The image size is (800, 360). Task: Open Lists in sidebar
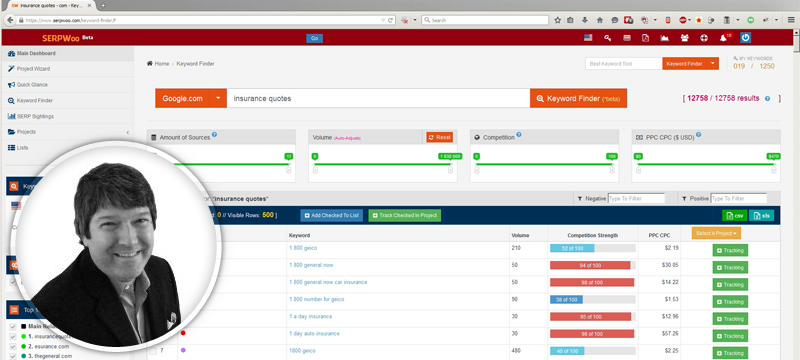coord(67,148)
